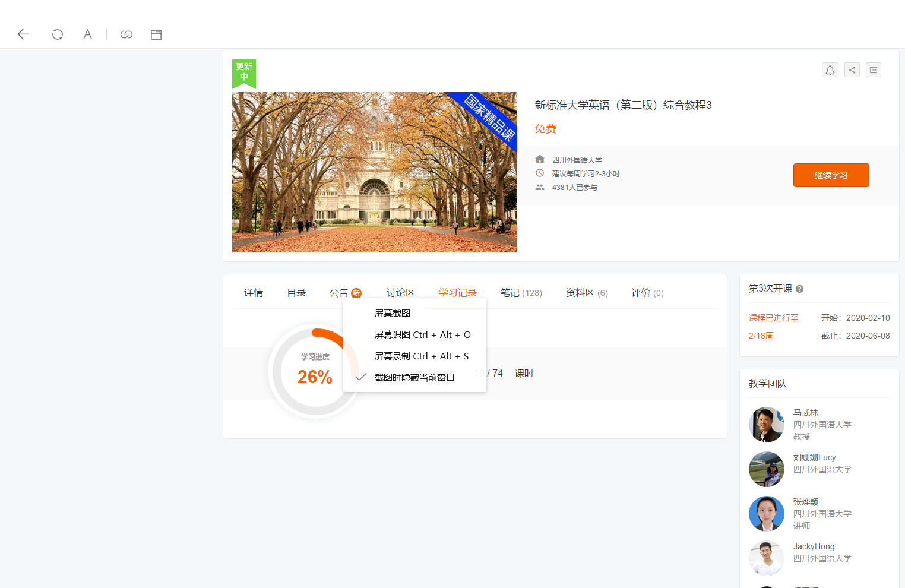Click the 继续学习 button
The width and height of the screenshot is (905, 588).
tap(831, 175)
